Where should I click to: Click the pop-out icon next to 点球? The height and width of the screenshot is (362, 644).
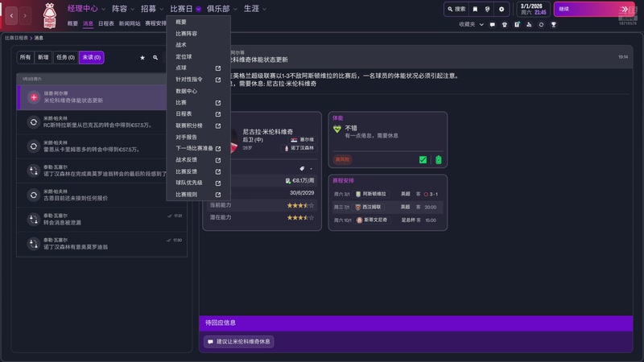point(218,68)
